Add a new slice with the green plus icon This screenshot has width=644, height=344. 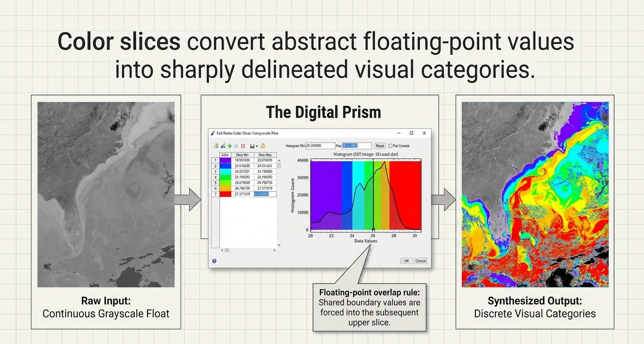point(230,146)
